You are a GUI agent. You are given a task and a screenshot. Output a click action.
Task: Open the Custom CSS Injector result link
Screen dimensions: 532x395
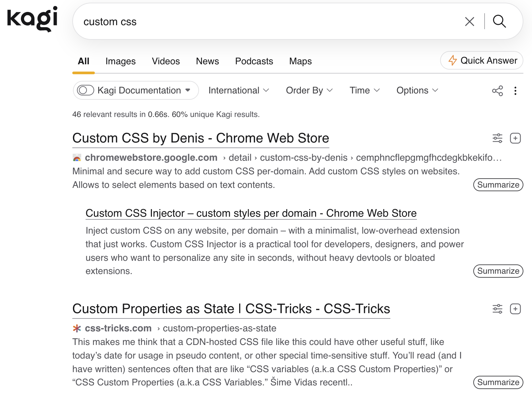251,213
